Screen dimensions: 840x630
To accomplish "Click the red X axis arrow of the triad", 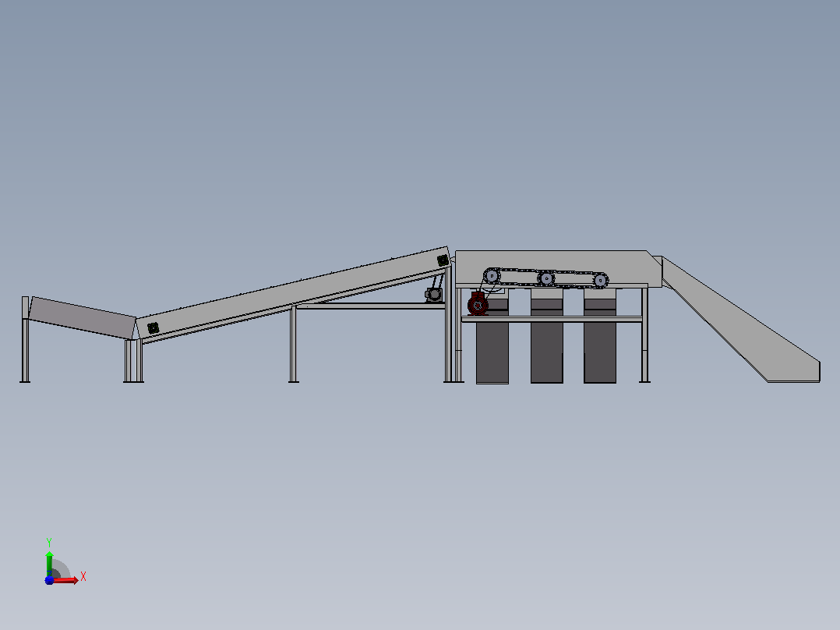I will point(66,580).
